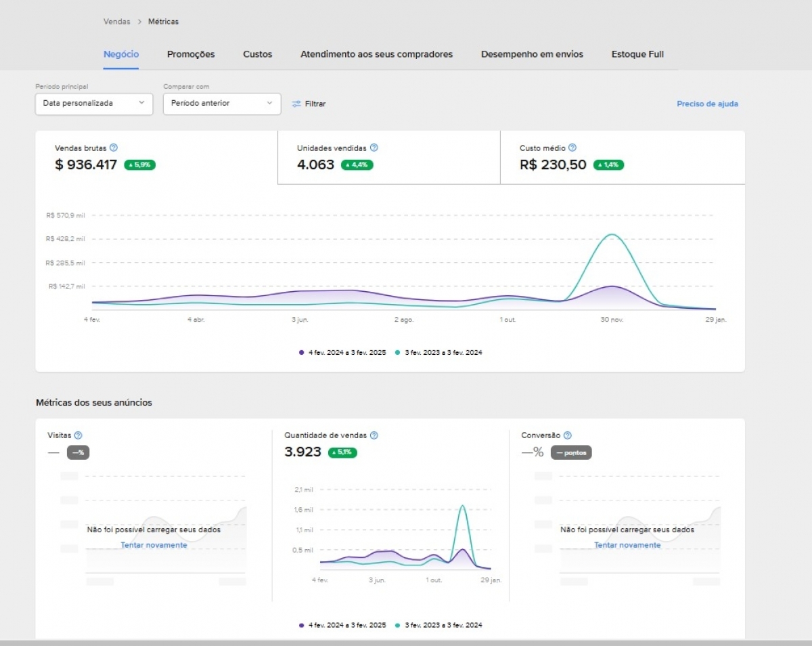Go to Desempenho em envios tab
The image size is (812, 646).
tap(532, 54)
